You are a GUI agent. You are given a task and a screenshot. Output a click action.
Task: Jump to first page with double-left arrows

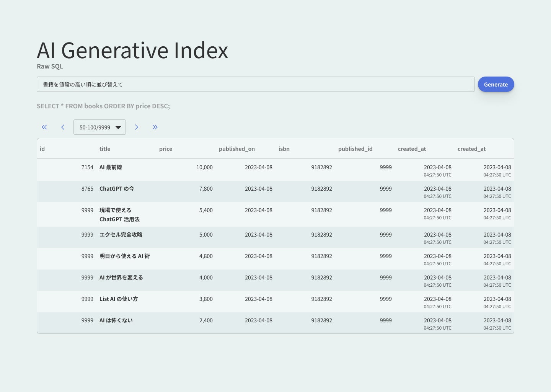[44, 127]
